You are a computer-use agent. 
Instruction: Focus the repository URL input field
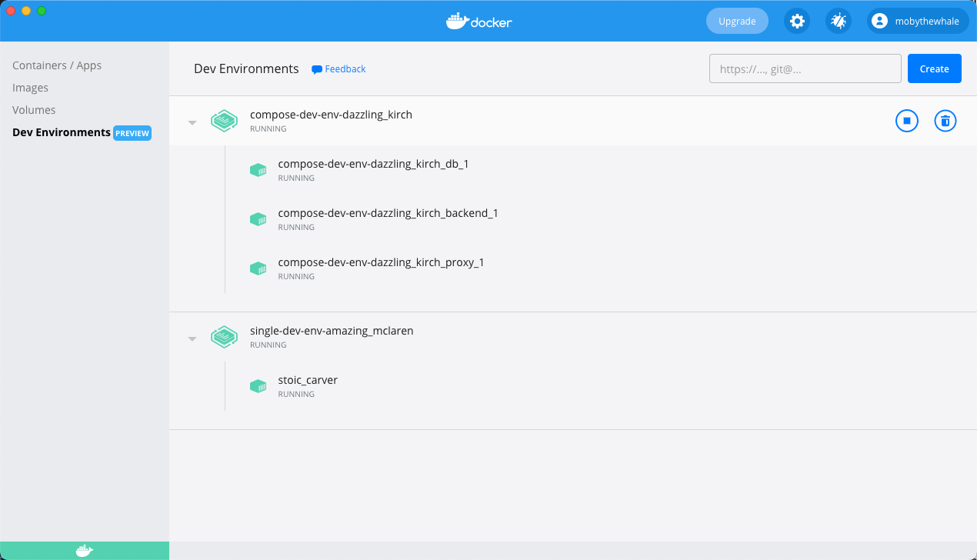pos(805,68)
